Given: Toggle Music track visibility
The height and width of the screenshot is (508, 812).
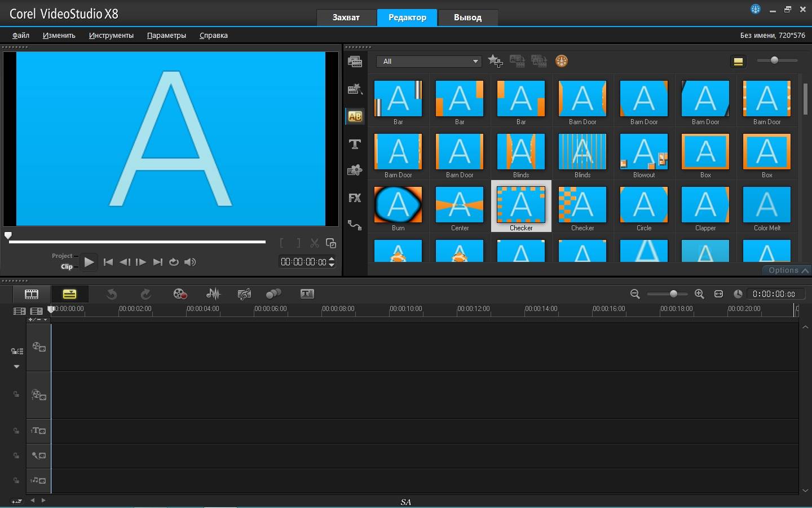Looking at the screenshot, I should click(39, 480).
